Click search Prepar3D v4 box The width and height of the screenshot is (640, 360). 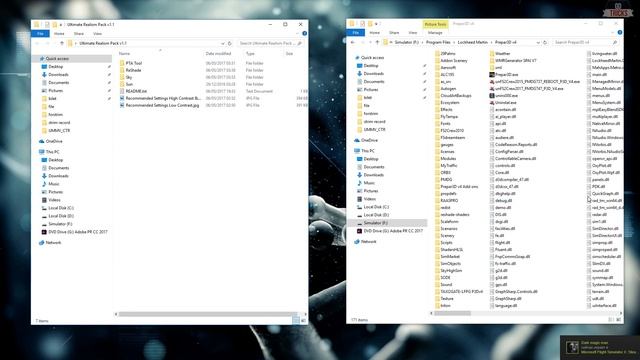pyautogui.click(x=585, y=42)
